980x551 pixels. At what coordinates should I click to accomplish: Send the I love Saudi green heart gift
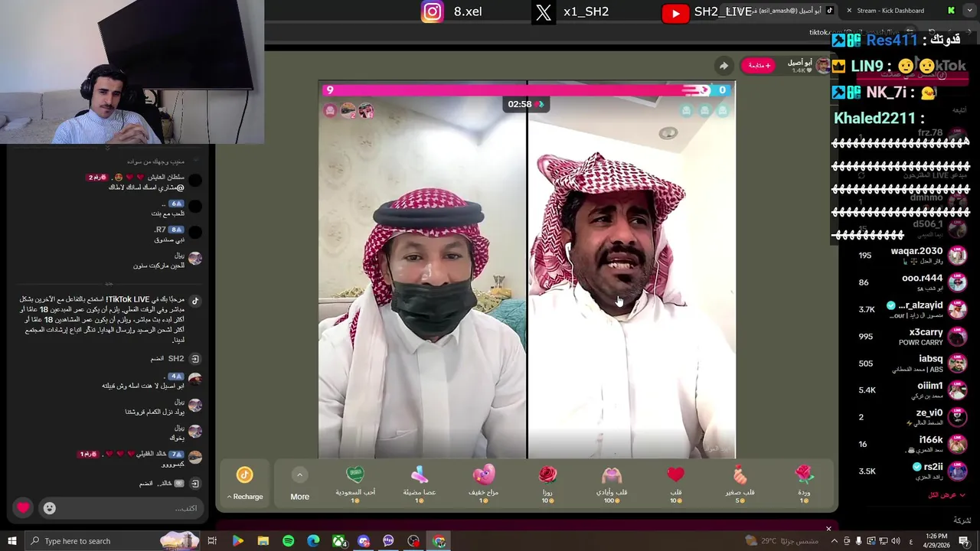point(354,483)
